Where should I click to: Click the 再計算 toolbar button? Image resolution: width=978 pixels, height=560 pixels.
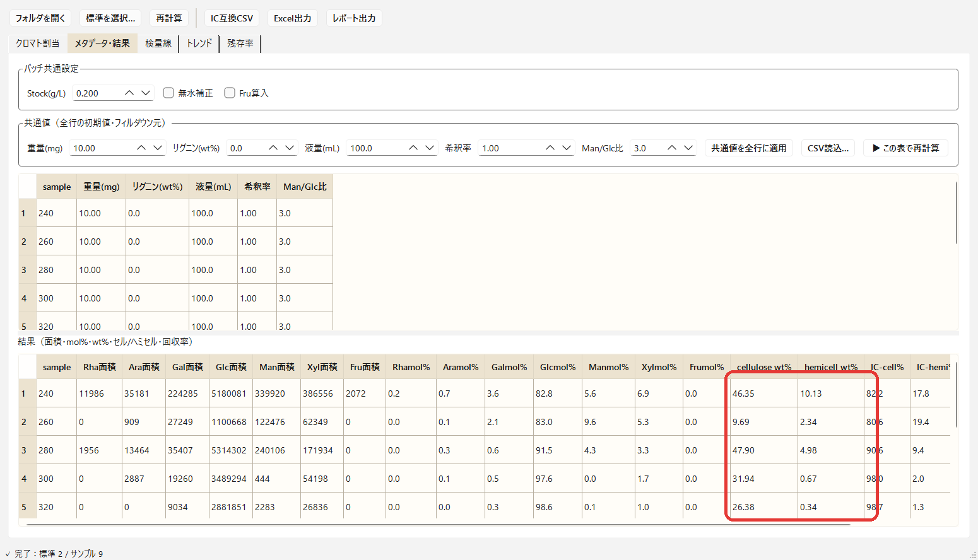click(x=169, y=18)
